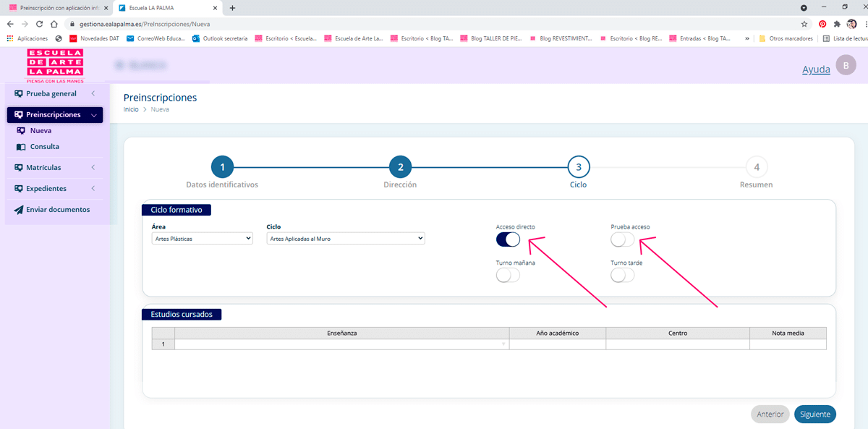Close the Escuela LA PALMA browser tab
The image size is (868, 429).
click(216, 8)
